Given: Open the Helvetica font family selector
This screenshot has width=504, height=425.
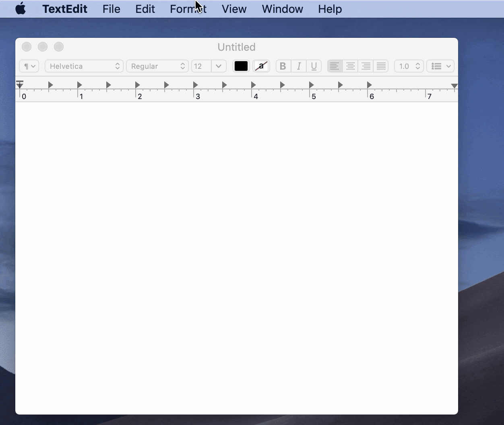Looking at the screenshot, I should (83, 66).
